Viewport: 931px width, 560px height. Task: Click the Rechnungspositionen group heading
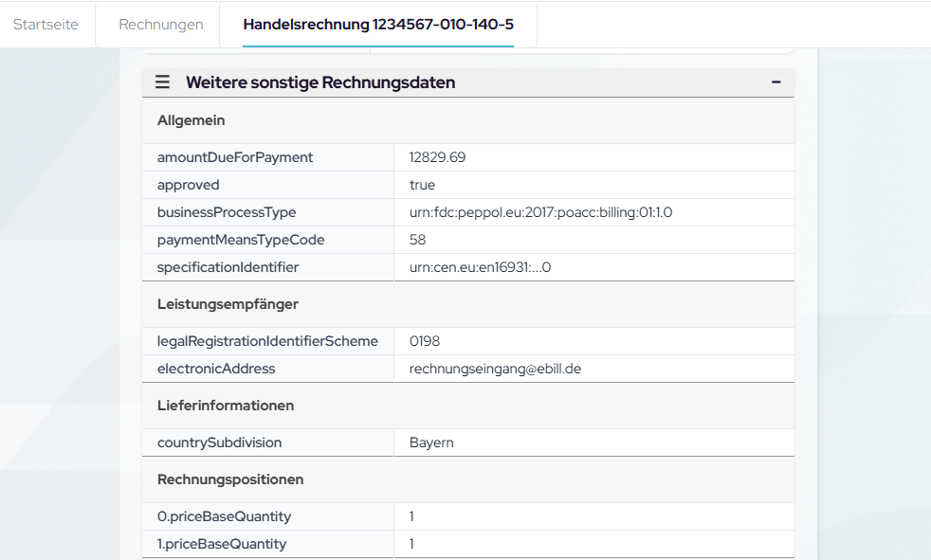tap(230, 479)
